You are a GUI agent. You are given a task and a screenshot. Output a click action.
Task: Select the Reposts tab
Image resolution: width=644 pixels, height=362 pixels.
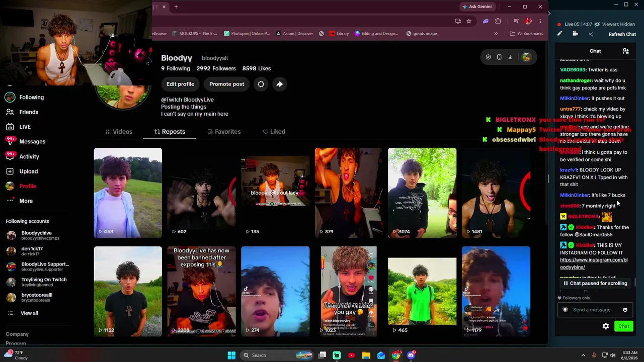click(x=170, y=132)
